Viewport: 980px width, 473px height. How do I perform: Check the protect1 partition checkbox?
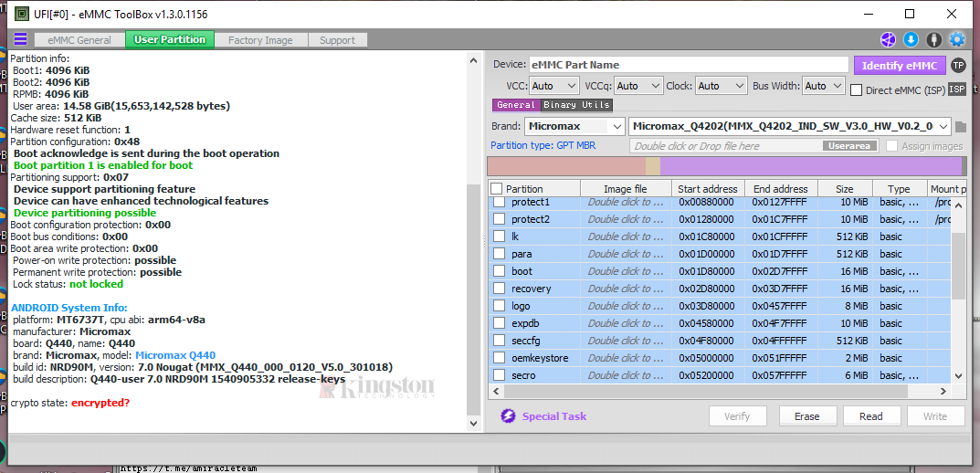pyautogui.click(x=500, y=202)
